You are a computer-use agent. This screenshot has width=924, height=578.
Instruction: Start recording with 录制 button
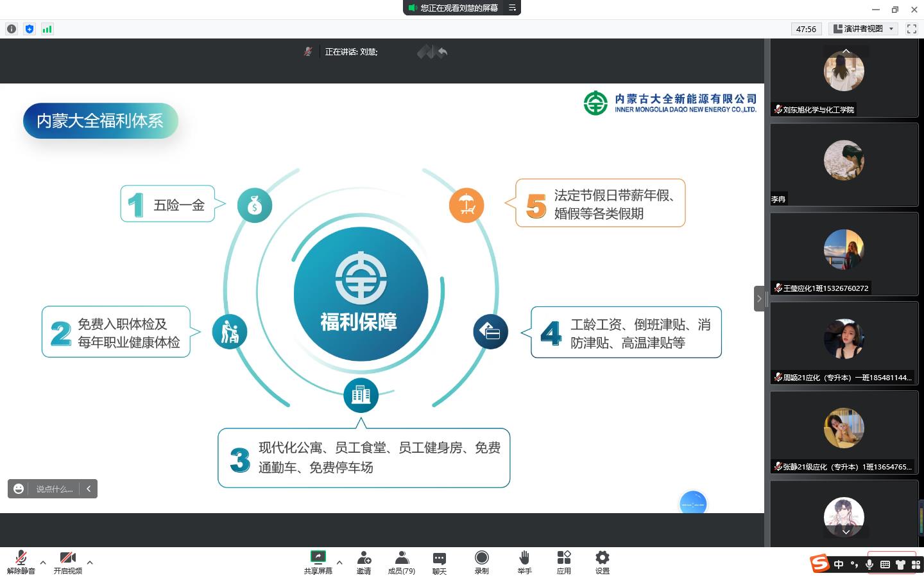(481, 561)
